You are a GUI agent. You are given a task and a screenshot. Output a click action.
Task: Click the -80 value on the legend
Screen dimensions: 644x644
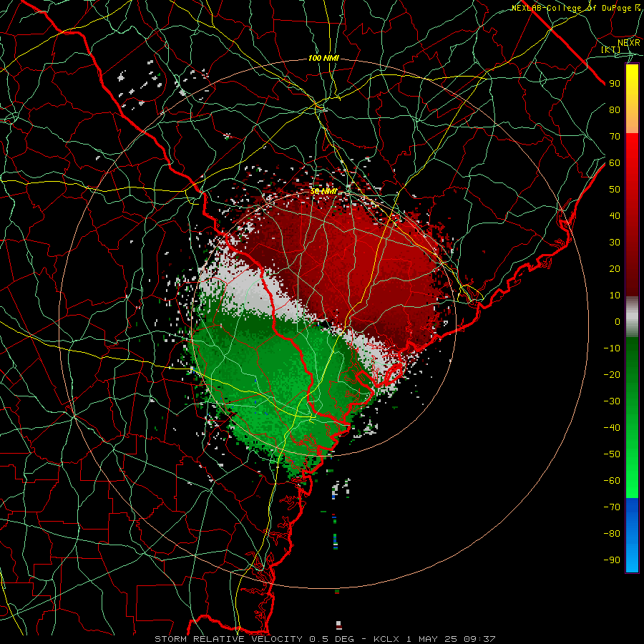tap(612, 534)
